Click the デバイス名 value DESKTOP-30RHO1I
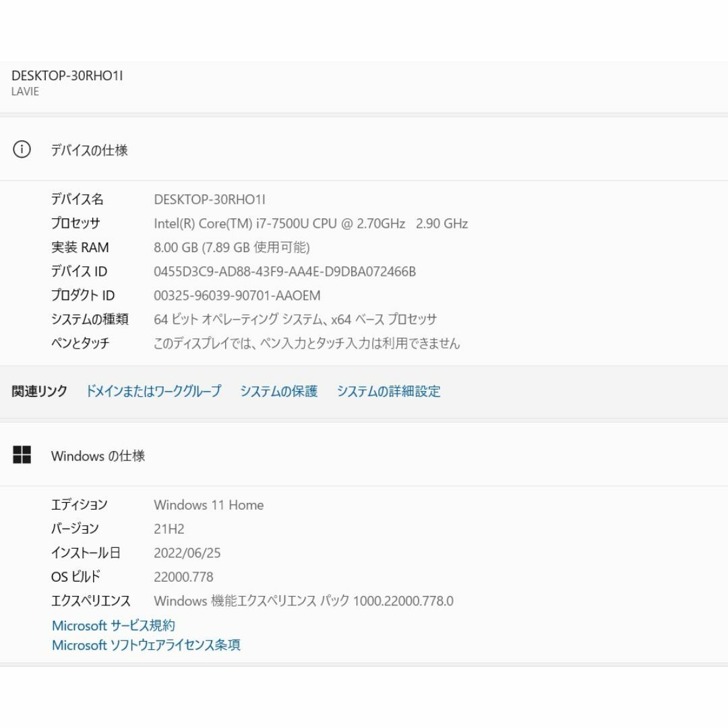The width and height of the screenshot is (728, 728). 210,200
